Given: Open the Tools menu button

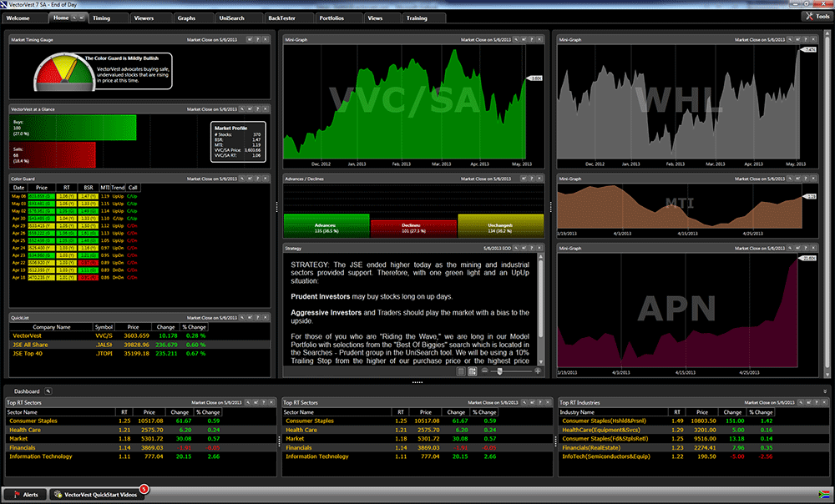Looking at the screenshot, I should (816, 16).
